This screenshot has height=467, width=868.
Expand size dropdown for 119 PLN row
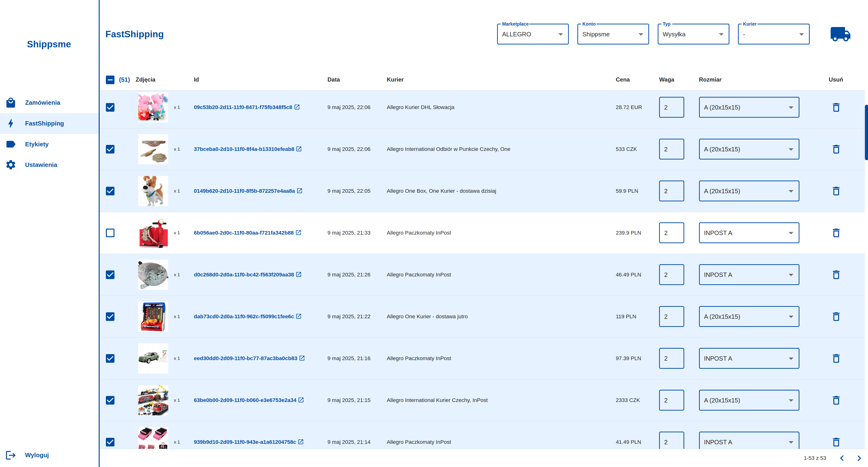click(x=749, y=316)
